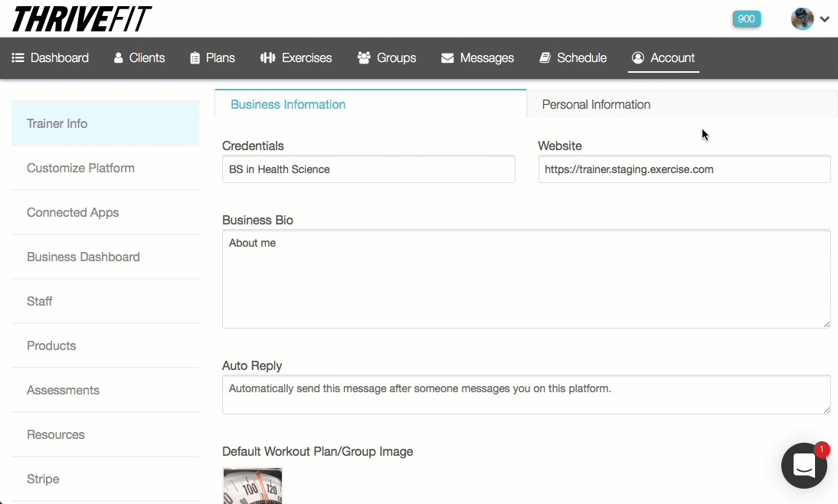The image size is (838, 504).
Task: Open Resources in sidebar
Action: coord(105,434)
